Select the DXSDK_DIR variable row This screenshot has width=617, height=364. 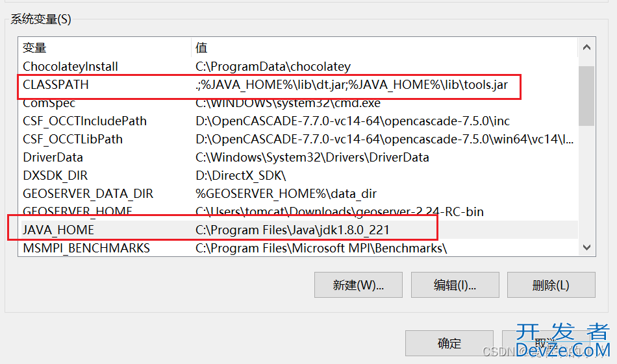[298, 175]
